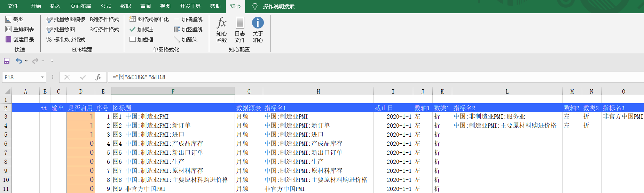This screenshot has width=644, height=193.
Task: Switch to the 公式 formulas tab
Action: click(x=106, y=6)
